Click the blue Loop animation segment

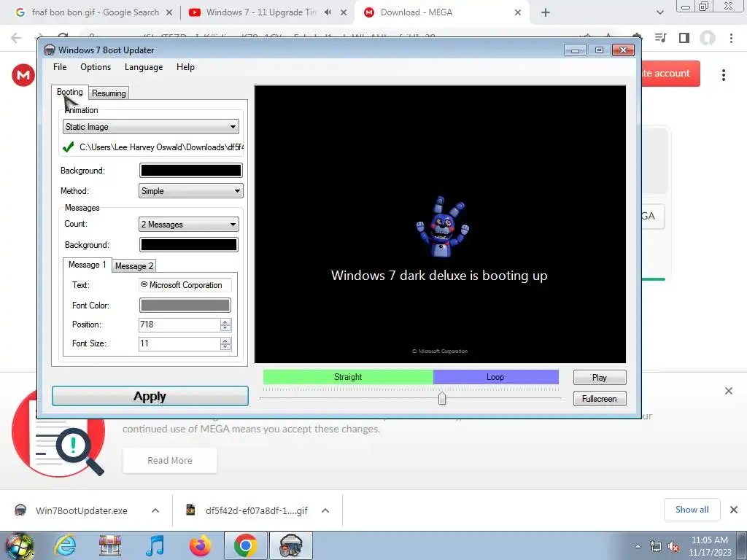point(495,377)
